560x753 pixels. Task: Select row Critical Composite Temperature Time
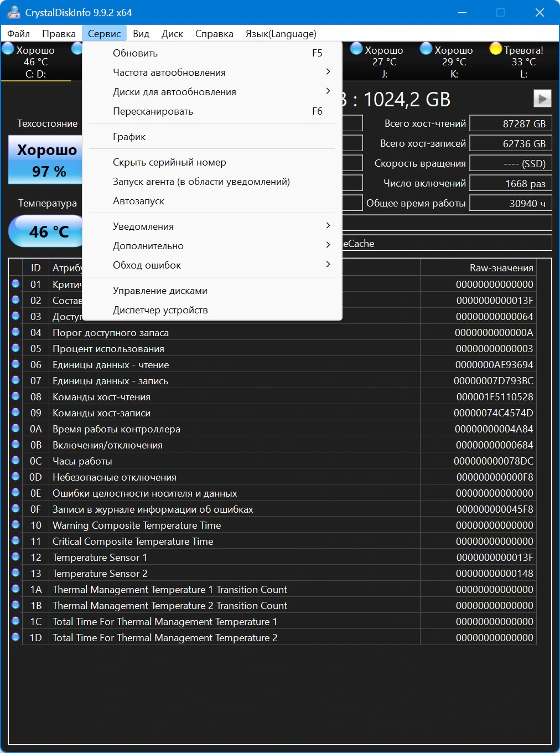pos(273,541)
